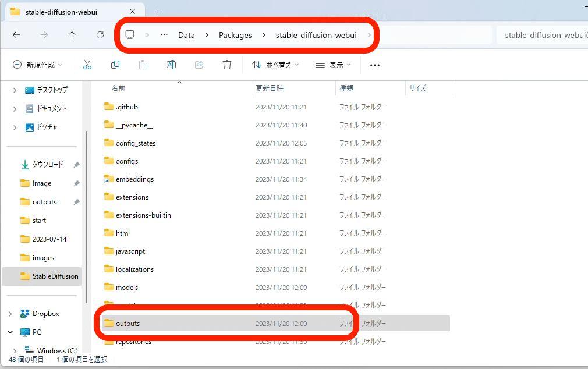Click the Rename icon in toolbar

tap(171, 65)
